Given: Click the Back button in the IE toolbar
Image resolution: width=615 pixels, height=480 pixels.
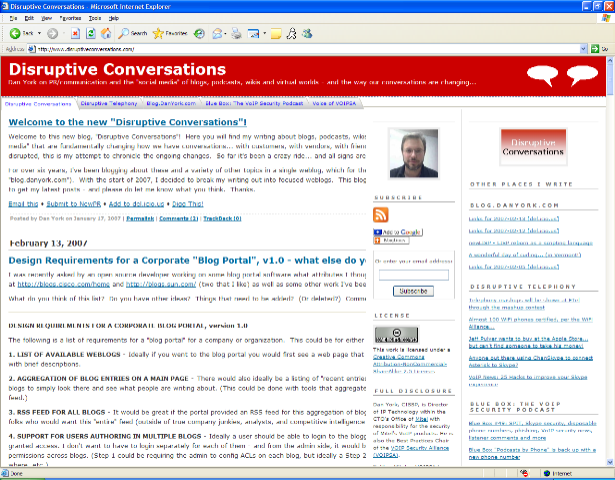Looking at the screenshot, I should pos(22,33).
